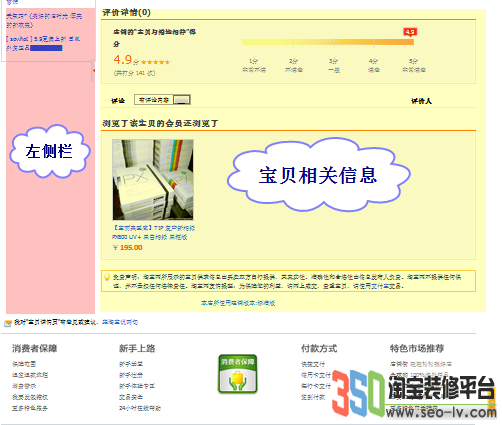Click the light bulb icon in disclaimer box
Image resolution: width=502 pixels, height=425 pixels.
[x=107, y=277]
